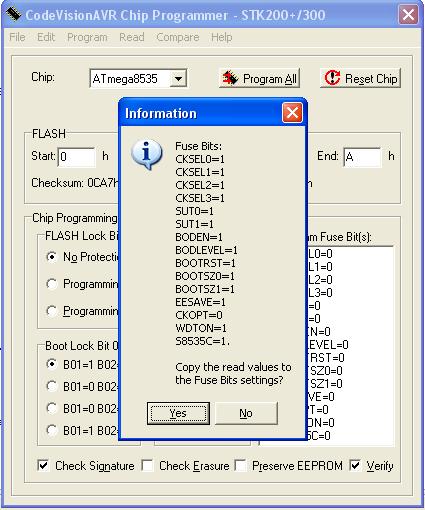The height and width of the screenshot is (510, 425).
Task: Enable the Preserve EEPROM checkbox
Action: click(x=240, y=465)
